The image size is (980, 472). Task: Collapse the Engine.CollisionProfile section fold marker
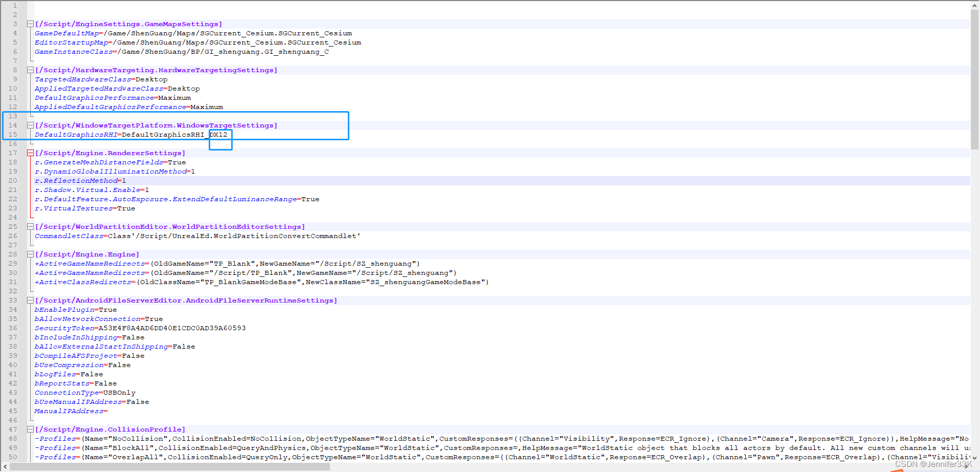click(x=30, y=429)
